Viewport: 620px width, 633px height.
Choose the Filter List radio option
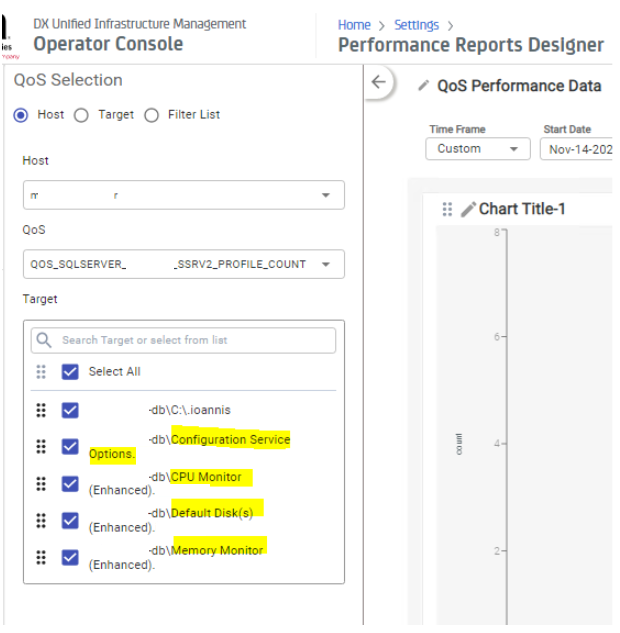click(152, 115)
